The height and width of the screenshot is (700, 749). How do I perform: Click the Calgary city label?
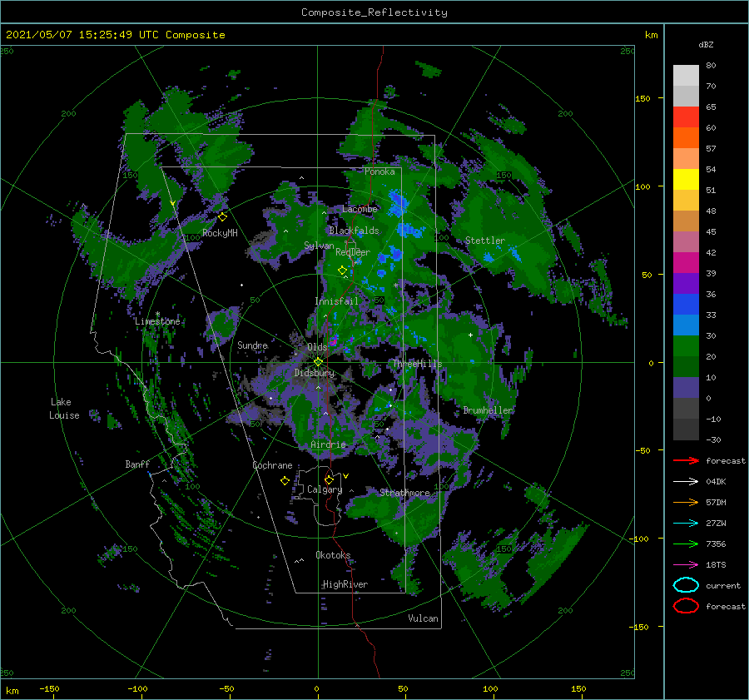click(325, 489)
